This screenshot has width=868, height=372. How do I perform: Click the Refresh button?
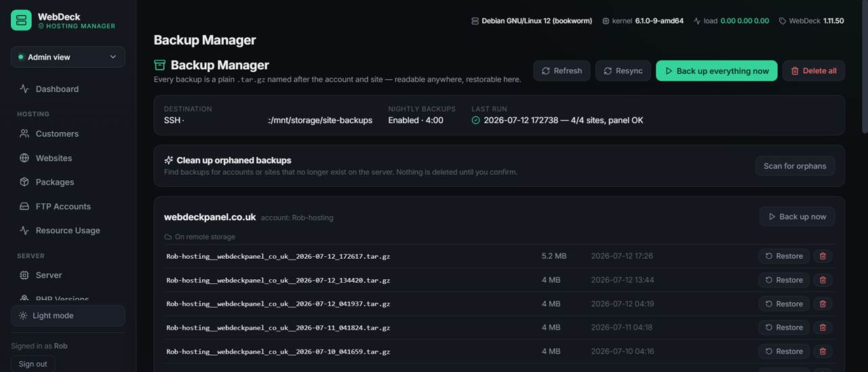[x=561, y=70]
